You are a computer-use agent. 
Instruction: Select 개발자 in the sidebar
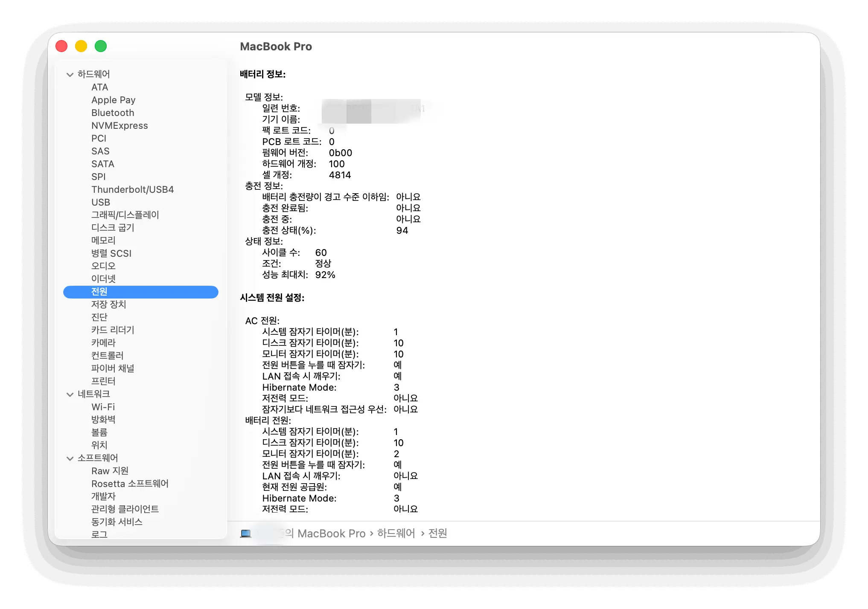point(103,496)
